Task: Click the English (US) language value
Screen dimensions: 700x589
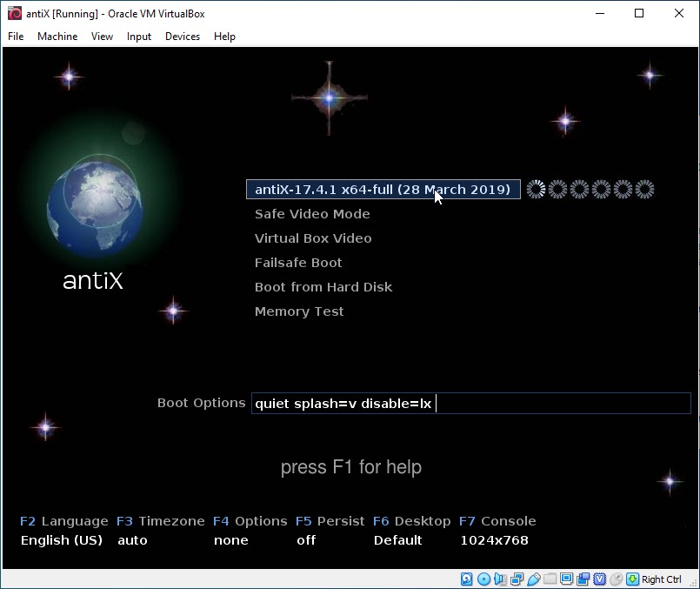Action: point(62,540)
